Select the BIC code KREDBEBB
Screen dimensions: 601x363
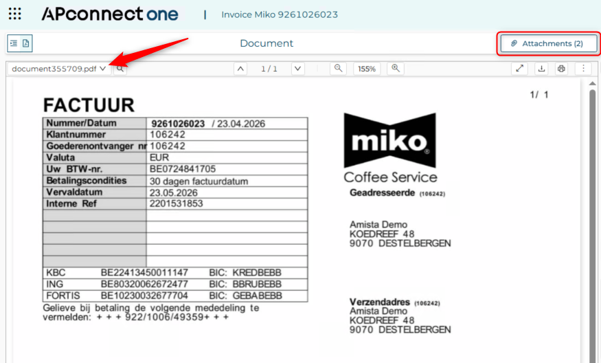[x=257, y=273]
